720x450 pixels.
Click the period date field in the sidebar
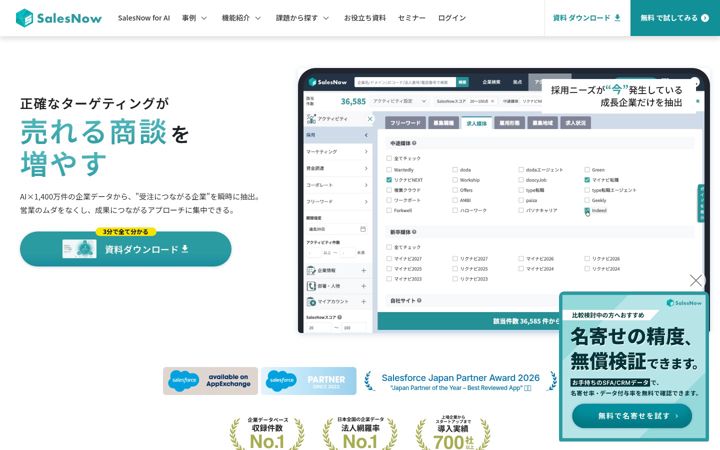click(337, 229)
